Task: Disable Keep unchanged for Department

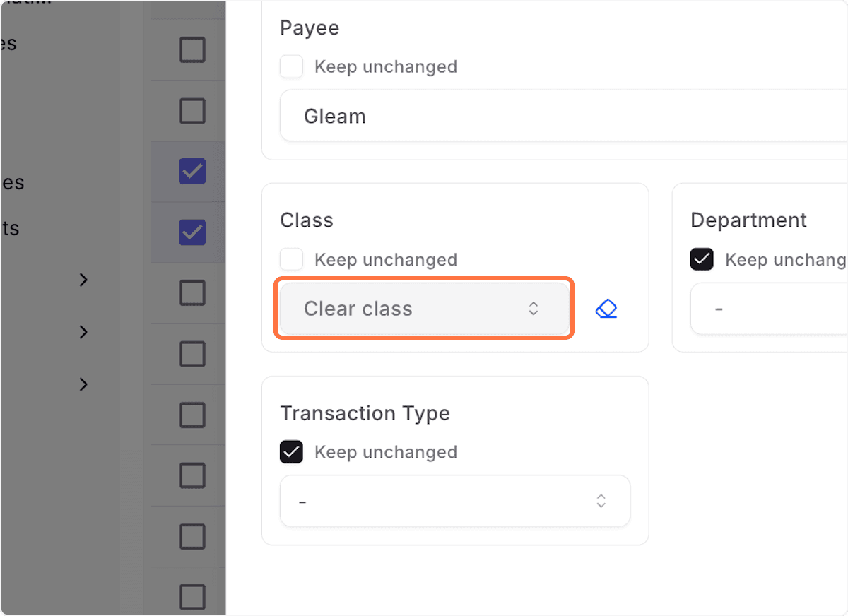Action: (702, 259)
